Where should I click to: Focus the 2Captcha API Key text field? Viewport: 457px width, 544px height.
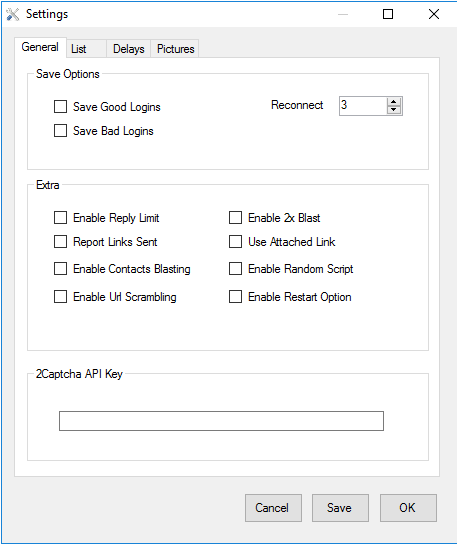point(221,421)
